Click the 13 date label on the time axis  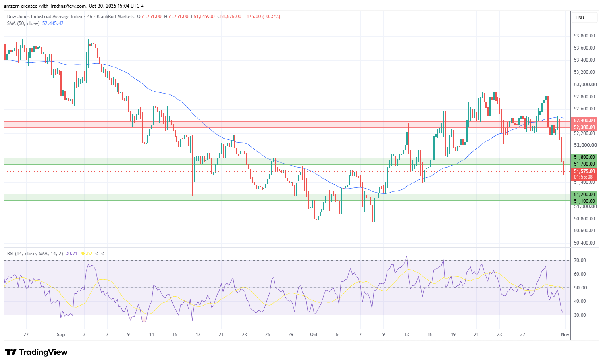pyautogui.click(x=406, y=335)
